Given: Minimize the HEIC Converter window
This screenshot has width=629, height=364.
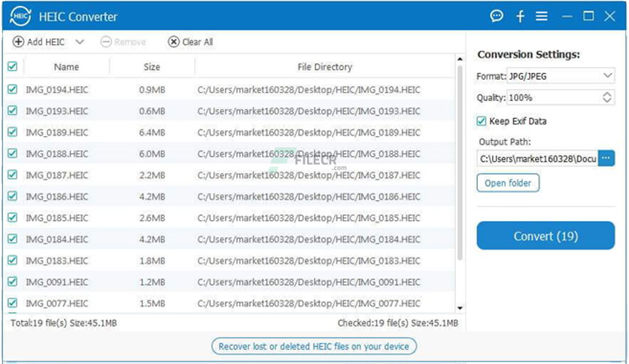Looking at the screenshot, I should click(x=567, y=17).
